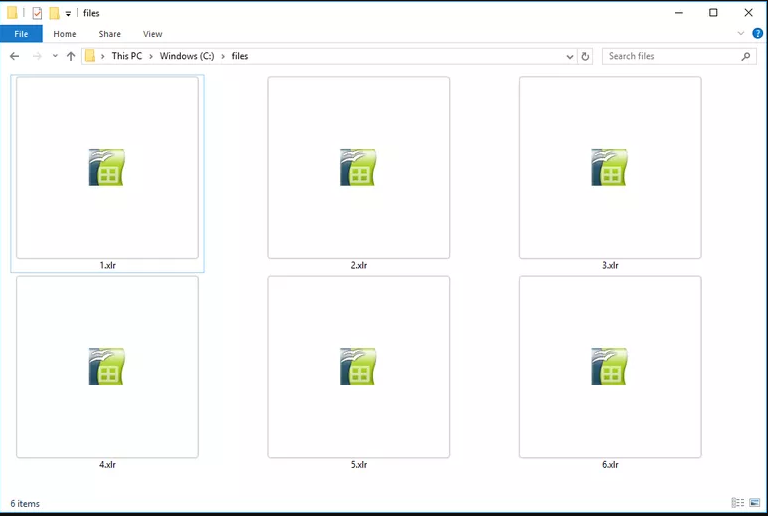Maximize the files window
Image resolution: width=768 pixels, height=516 pixels.
point(713,13)
